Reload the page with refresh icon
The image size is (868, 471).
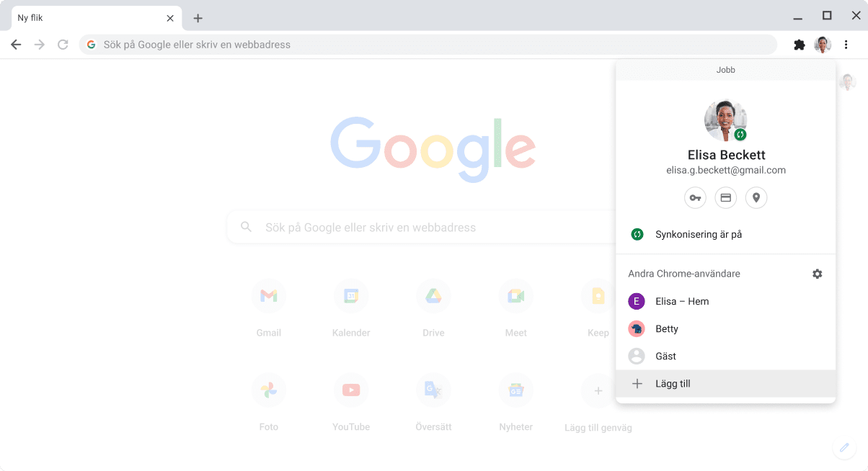[63, 45]
